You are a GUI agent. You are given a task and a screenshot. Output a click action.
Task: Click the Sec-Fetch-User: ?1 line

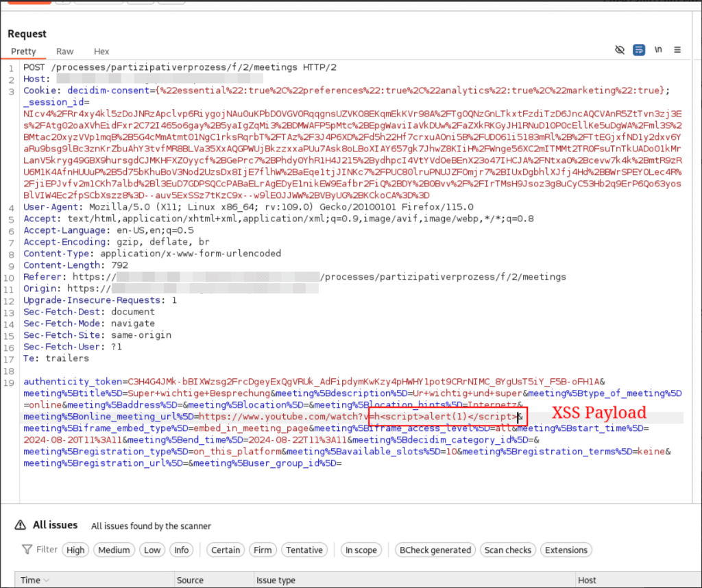coord(73,346)
